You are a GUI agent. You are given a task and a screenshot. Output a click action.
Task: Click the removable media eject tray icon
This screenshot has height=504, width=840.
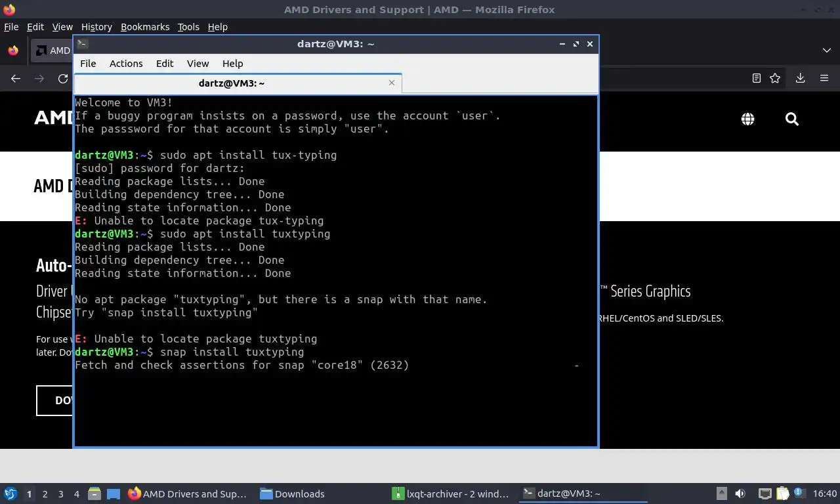tap(721, 493)
